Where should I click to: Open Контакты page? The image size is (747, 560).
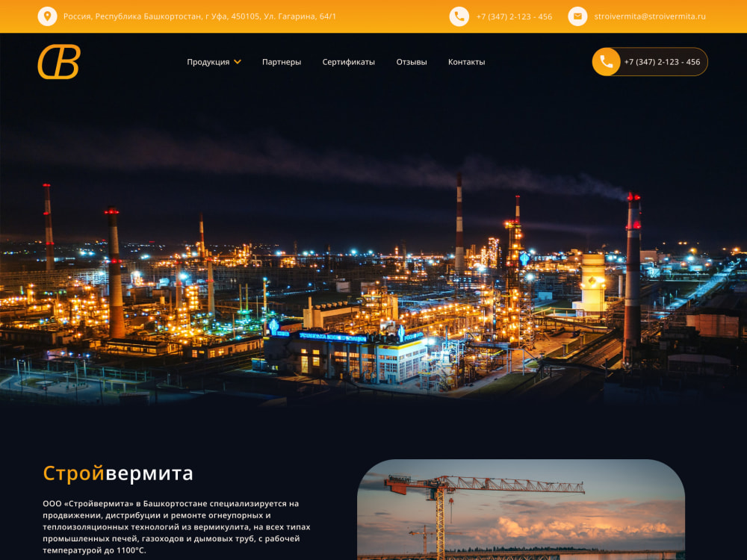click(x=466, y=62)
